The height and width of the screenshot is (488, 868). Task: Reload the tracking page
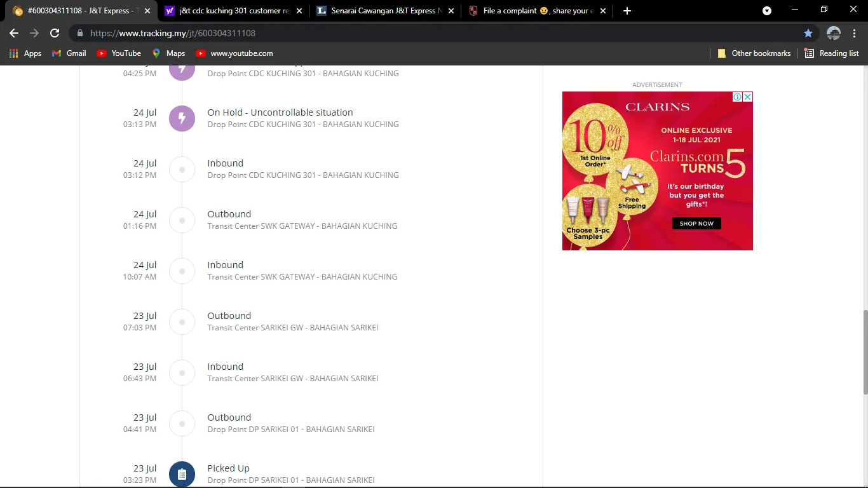pos(55,33)
